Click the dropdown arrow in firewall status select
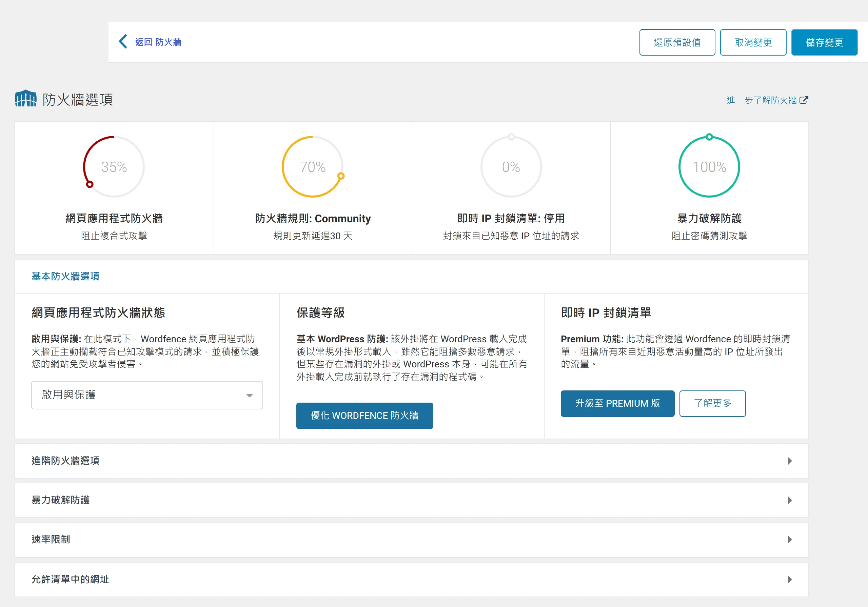The image size is (868, 607). tap(250, 395)
